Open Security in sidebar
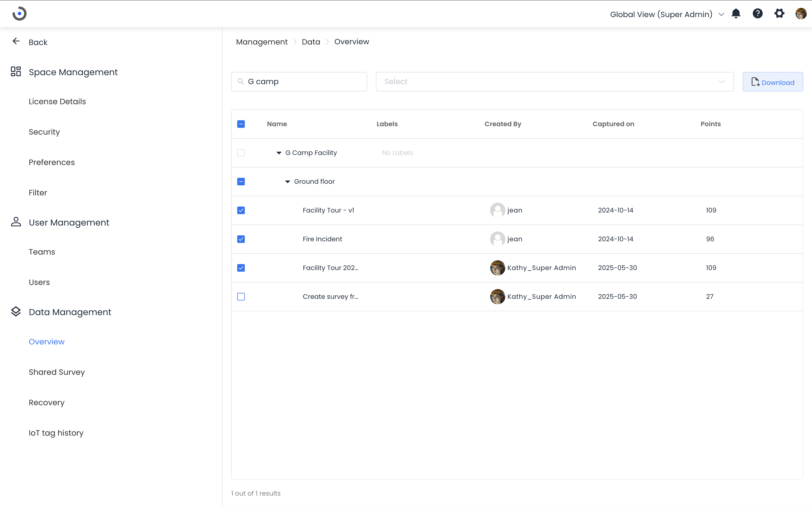This screenshot has width=812, height=507. click(x=44, y=132)
